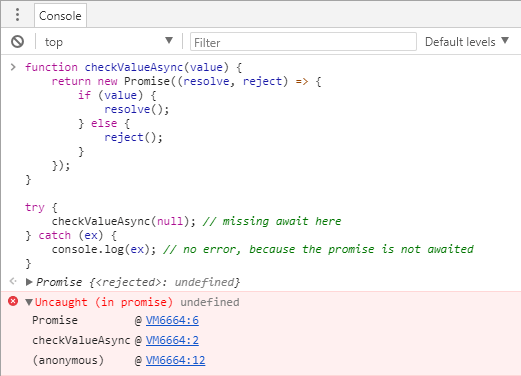Click the comment about promise not awaited

318,249
